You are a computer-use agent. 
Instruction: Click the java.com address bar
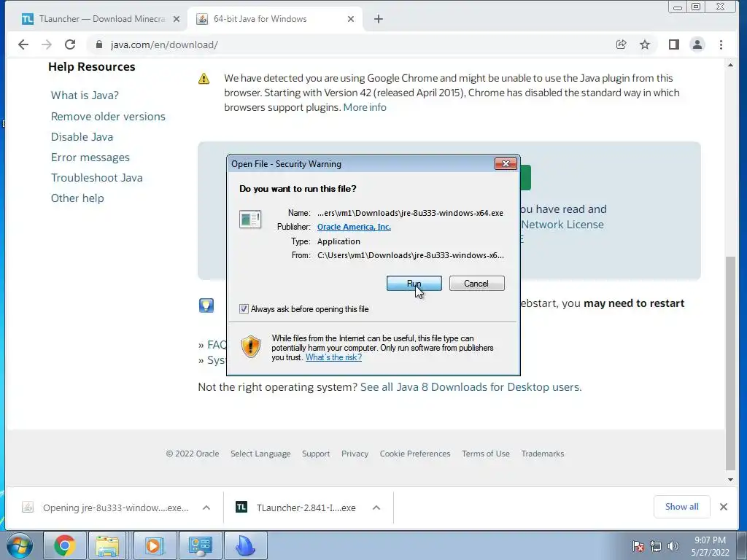[352, 44]
